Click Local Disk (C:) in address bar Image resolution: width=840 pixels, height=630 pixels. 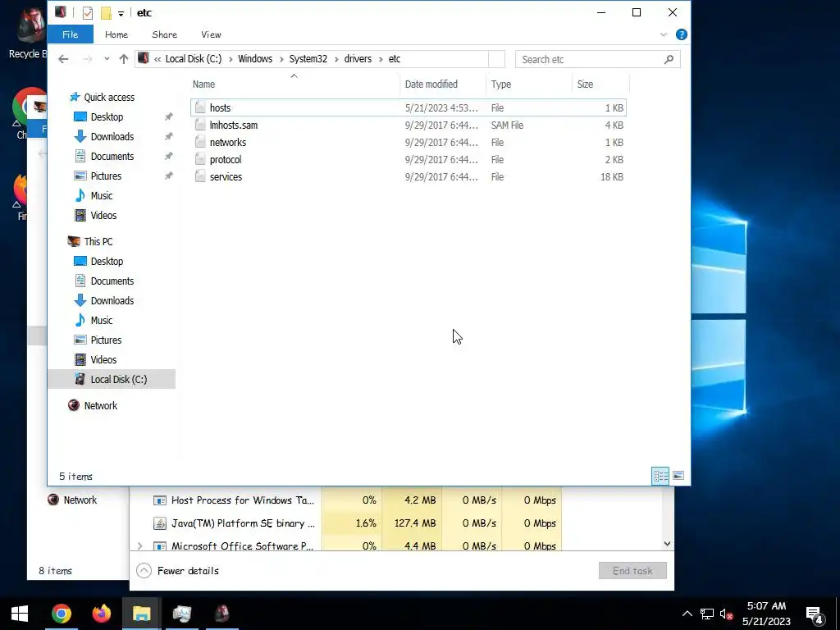point(193,59)
